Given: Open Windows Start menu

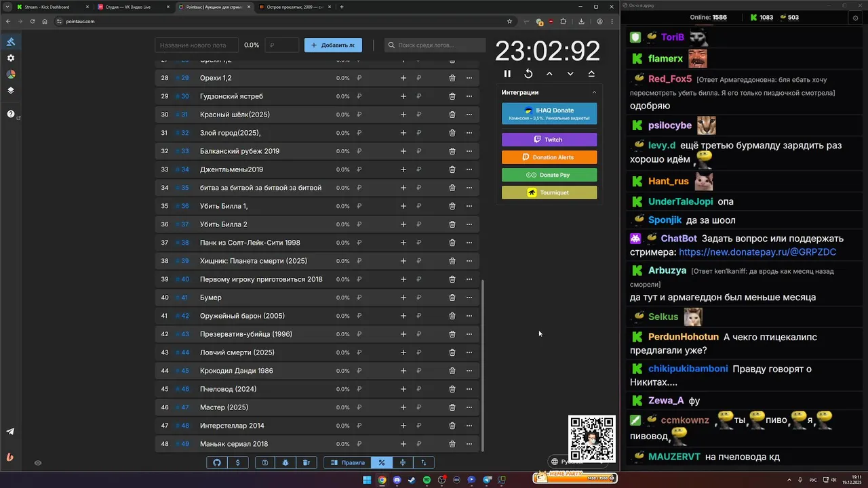Looking at the screenshot, I should tap(367, 480).
